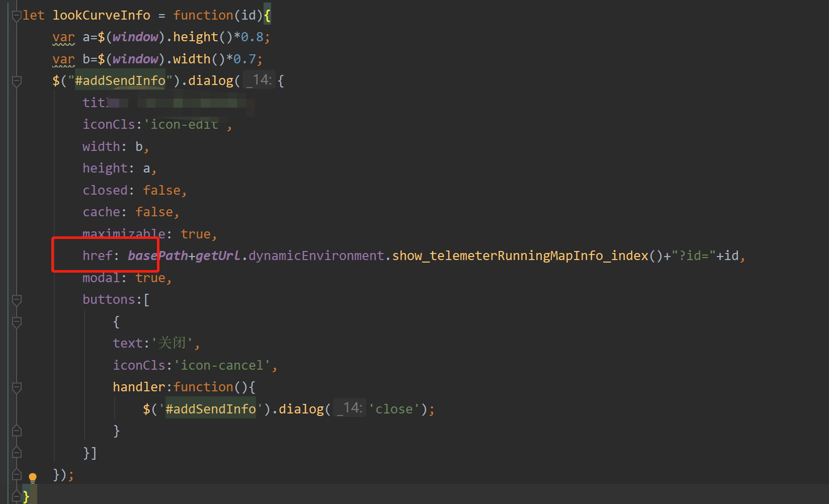The height and width of the screenshot is (504, 829).
Task: Click the width: b property
Action: click(113, 146)
